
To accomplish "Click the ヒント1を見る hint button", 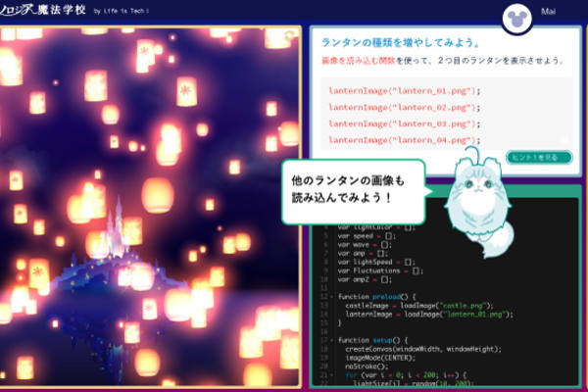I will click(539, 157).
